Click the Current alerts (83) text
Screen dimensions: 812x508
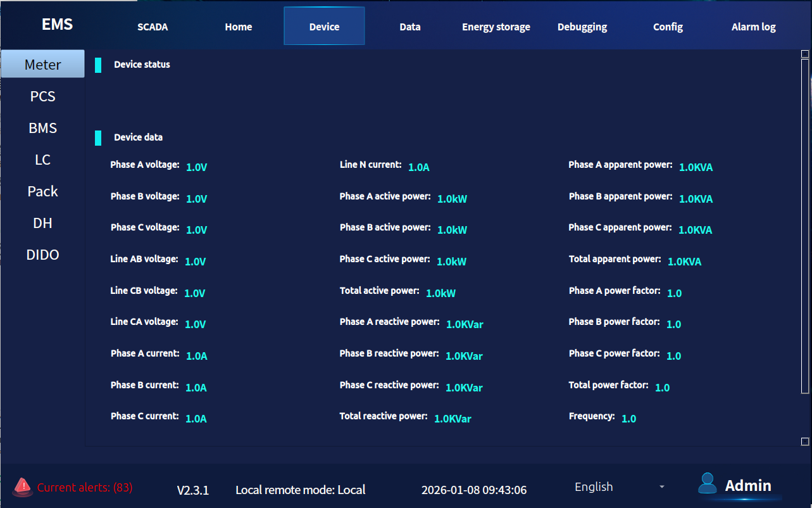click(x=85, y=487)
